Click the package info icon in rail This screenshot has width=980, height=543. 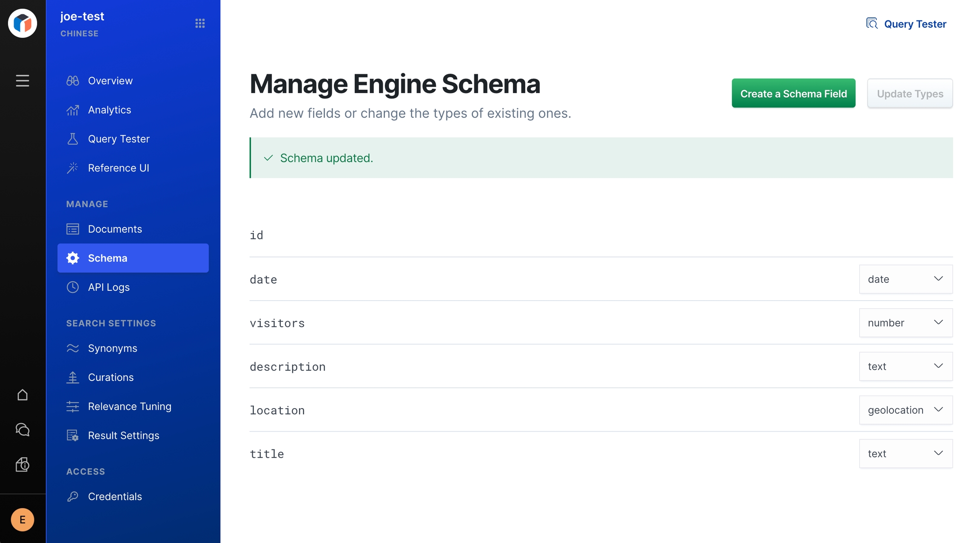[23, 464]
